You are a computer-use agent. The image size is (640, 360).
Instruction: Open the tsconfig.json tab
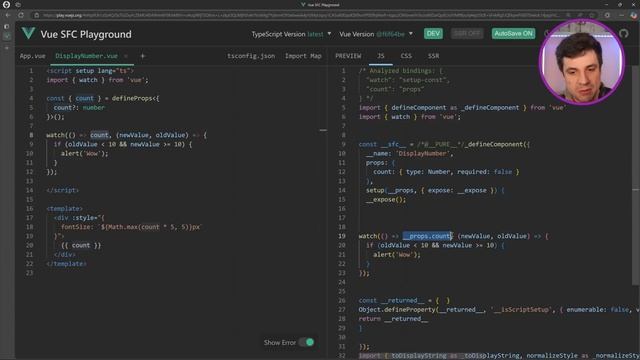[251, 56]
